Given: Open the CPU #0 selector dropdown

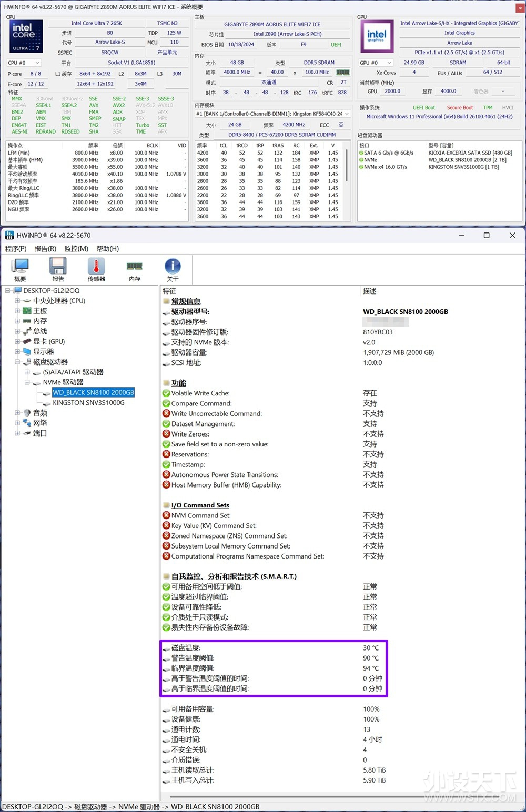Looking at the screenshot, I should click(24, 63).
